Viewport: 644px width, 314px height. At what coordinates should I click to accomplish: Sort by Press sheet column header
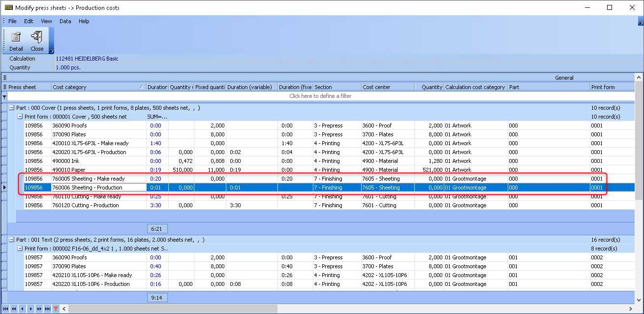(30, 87)
